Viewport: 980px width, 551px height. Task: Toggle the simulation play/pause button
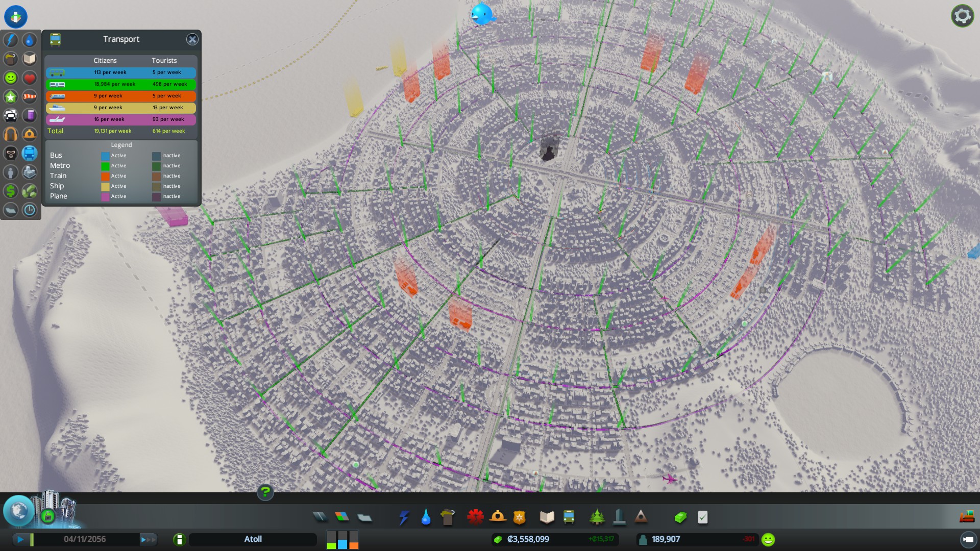point(20,539)
